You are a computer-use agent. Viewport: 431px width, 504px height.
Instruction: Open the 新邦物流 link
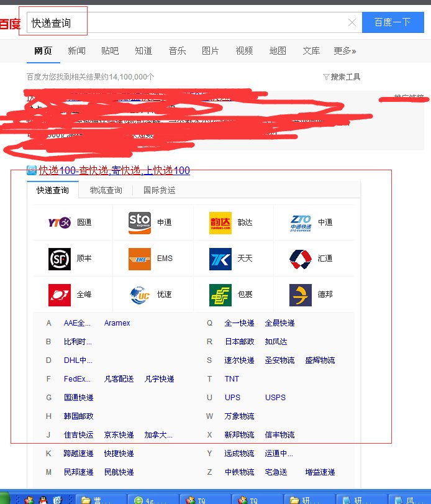pyautogui.click(x=239, y=435)
